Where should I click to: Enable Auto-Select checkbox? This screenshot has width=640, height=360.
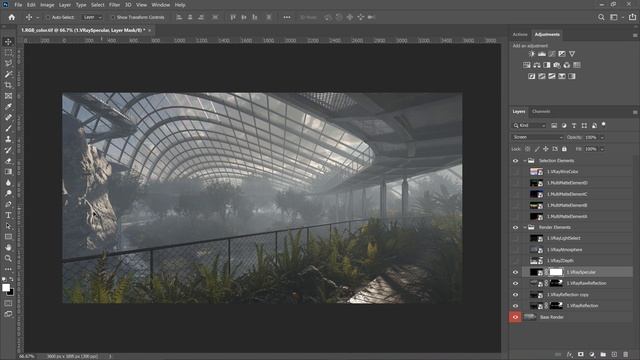pos(48,18)
